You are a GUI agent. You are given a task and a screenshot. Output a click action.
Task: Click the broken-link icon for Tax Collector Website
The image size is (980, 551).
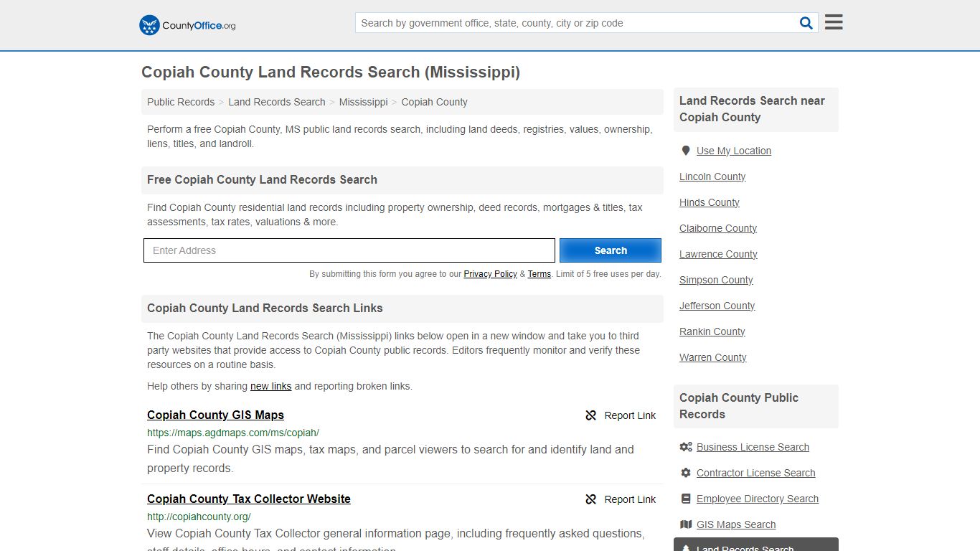tap(591, 499)
